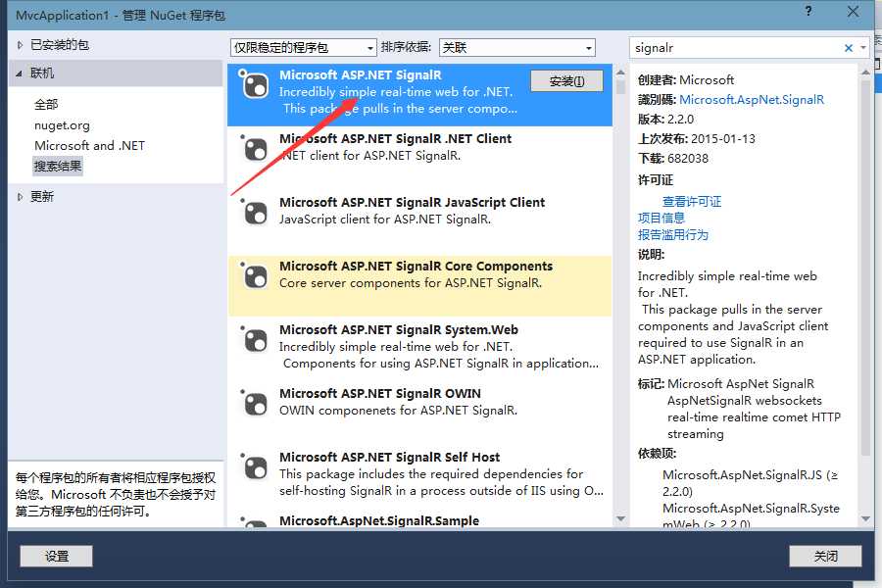The width and height of the screenshot is (882, 588).
Task: Click the 682038 download count
Action: coord(687,159)
